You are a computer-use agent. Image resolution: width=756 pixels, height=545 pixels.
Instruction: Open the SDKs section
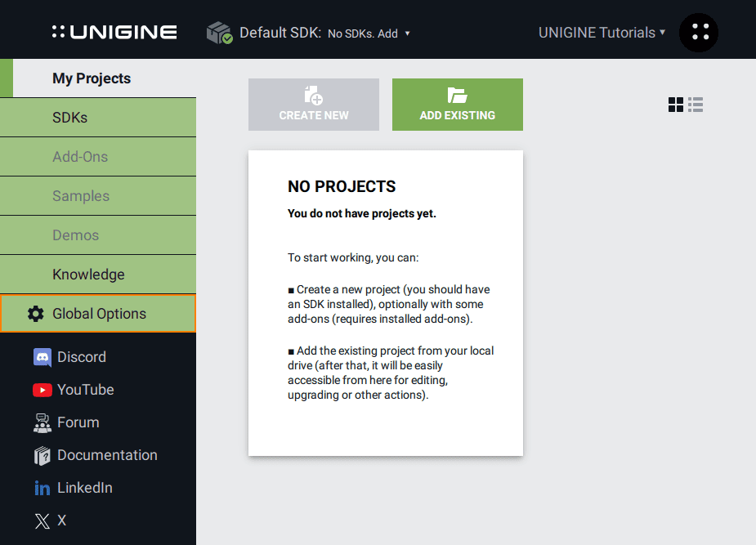tap(69, 117)
